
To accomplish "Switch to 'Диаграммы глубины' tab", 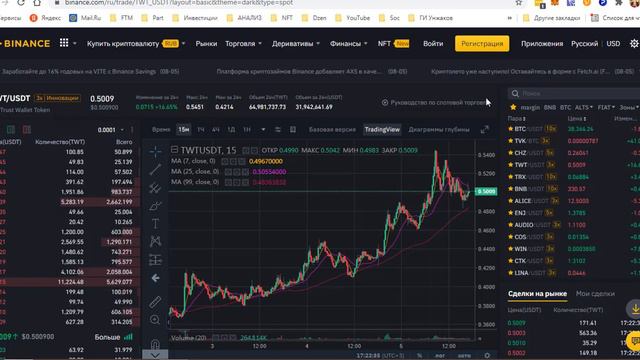I will tap(439, 130).
